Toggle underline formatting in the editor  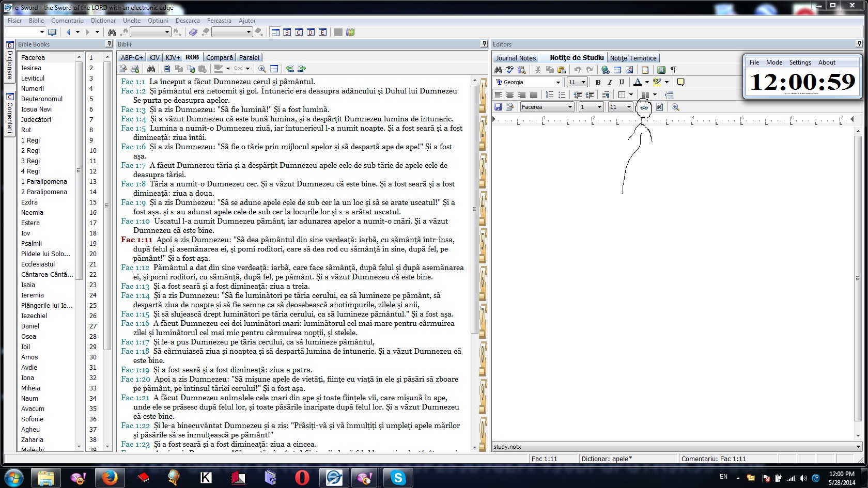tap(622, 82)
